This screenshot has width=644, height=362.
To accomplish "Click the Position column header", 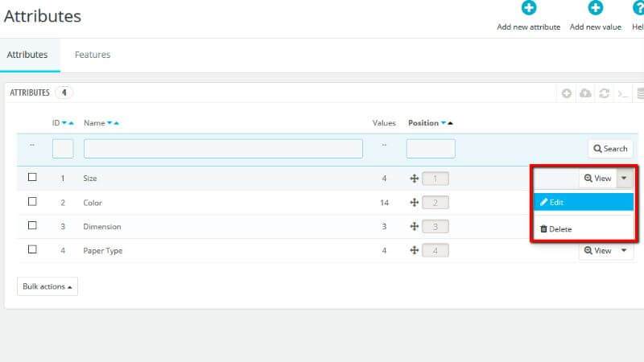I will click(x=423, y=123).
